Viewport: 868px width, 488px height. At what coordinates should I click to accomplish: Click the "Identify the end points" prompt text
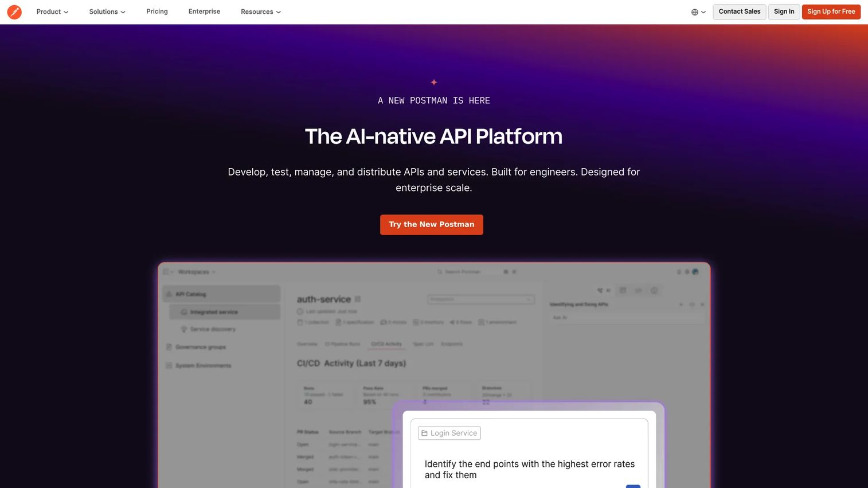[530, 469]
